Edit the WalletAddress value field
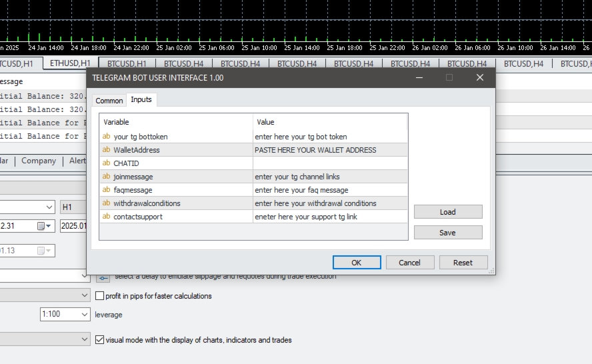 point(329,150)
